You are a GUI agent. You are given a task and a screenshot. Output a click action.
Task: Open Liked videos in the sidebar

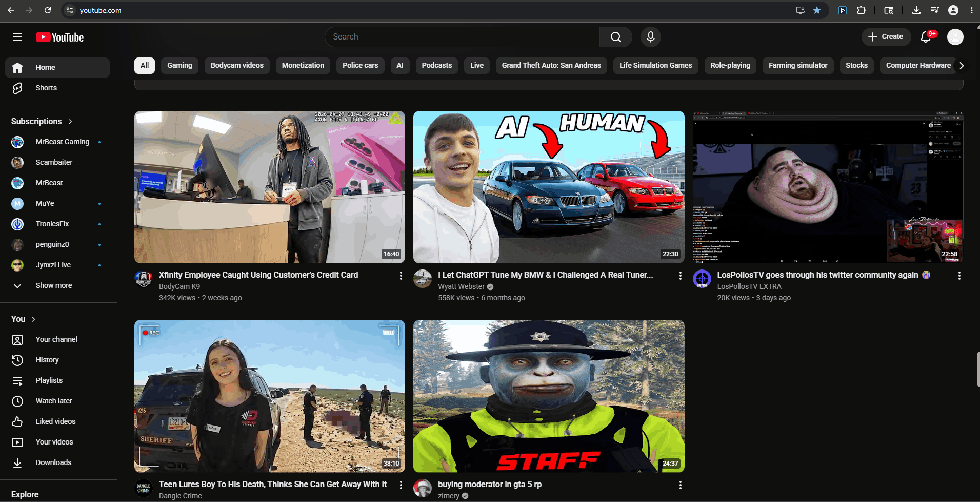(57, 421)
